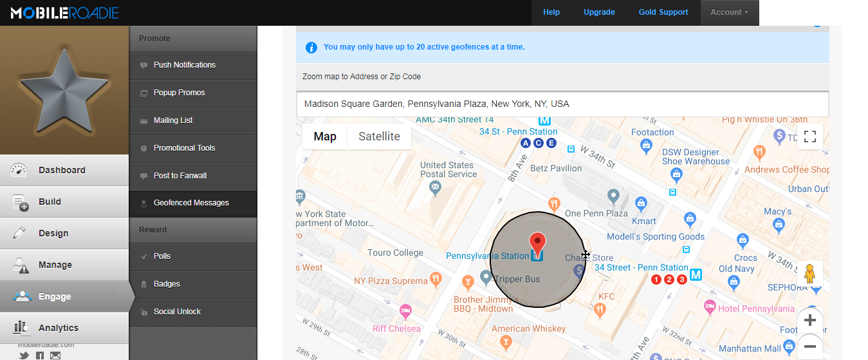868x360 pixels.
Task: Click the Tripper Bus marker
Action: (x=486, y=278)
